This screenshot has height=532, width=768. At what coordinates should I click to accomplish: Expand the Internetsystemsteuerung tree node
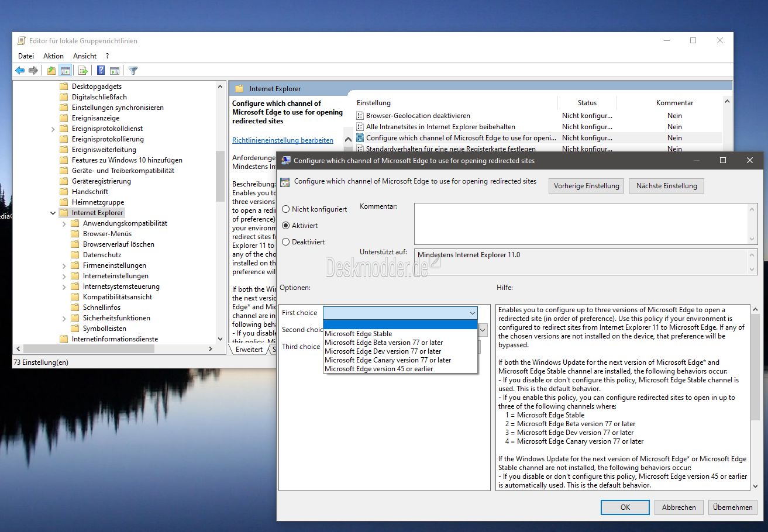pos(64,286)
